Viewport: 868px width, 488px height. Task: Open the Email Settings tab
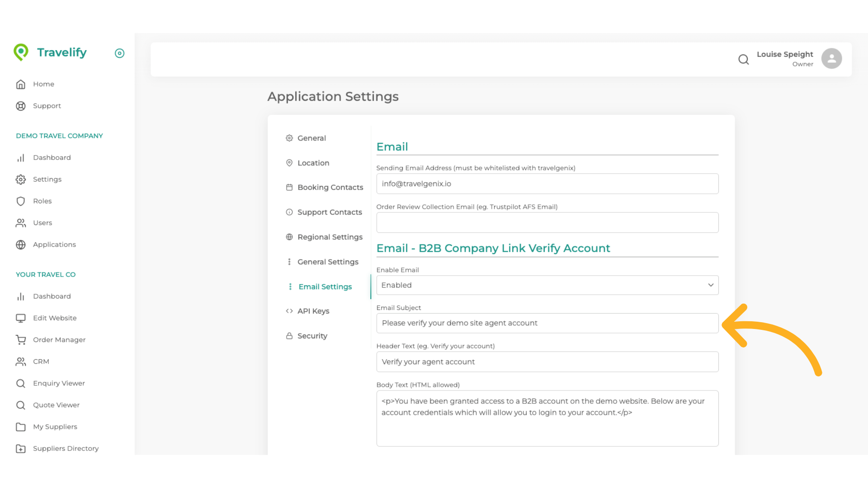pyautogui.click(x=325, y=286)
